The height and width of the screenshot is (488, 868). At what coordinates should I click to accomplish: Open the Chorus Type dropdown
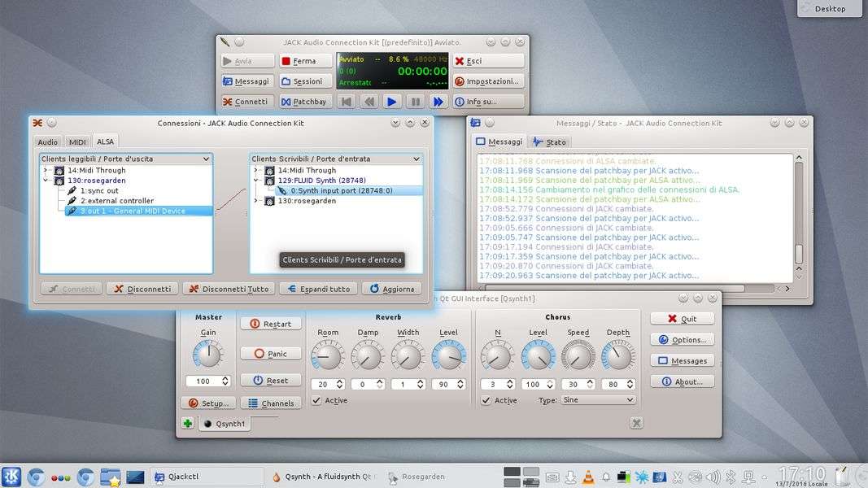click(x=598, y=400)
